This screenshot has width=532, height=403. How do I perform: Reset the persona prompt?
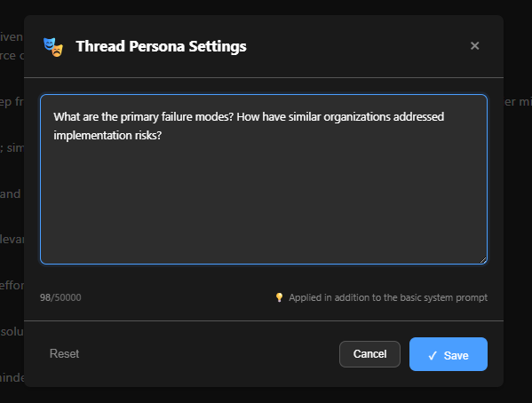pos(64,354)
